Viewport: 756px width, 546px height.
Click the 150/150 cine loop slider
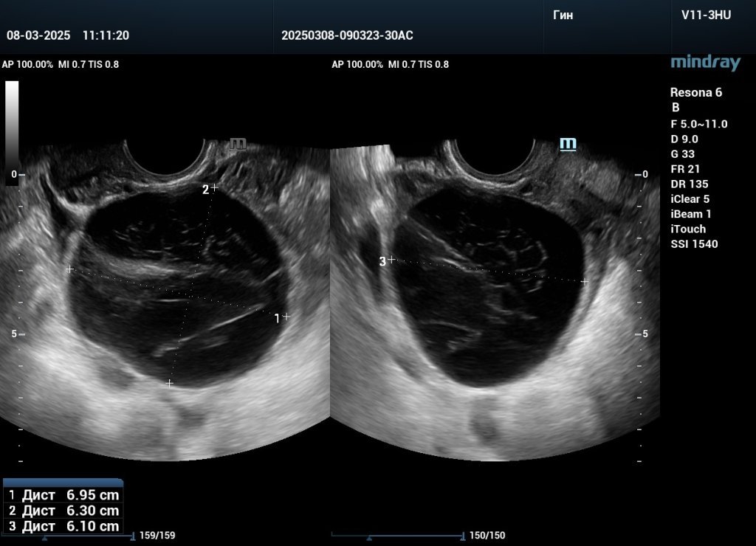(398, 536)
